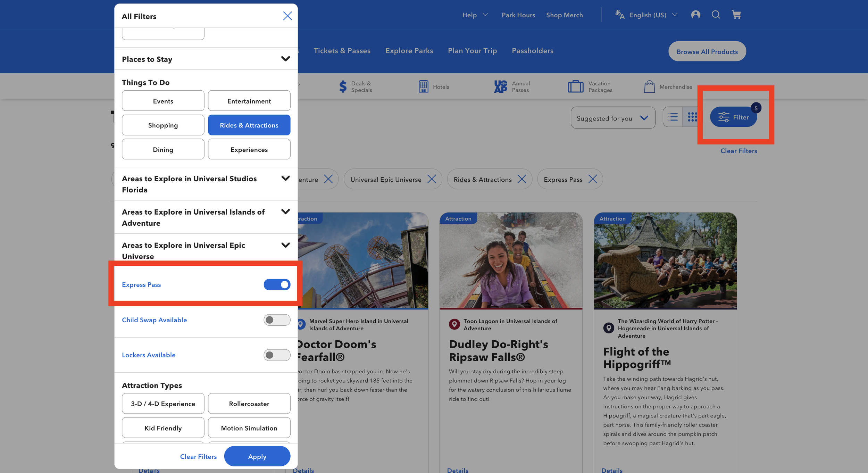Select the Events filter option
The width and height of the screenshot is (868, 473).
pyautogui.click(x=163, y=101)
